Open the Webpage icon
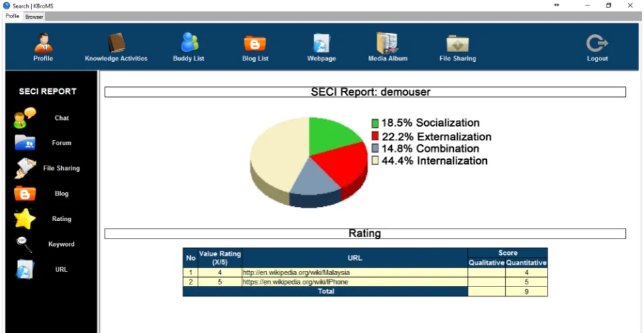 (x=322, y=43)
